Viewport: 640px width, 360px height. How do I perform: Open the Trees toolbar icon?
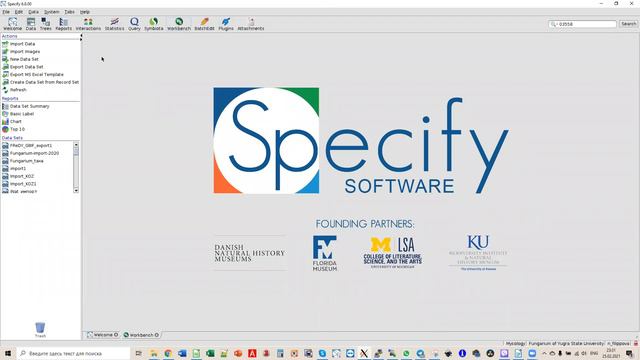click(x=46, y=24)
